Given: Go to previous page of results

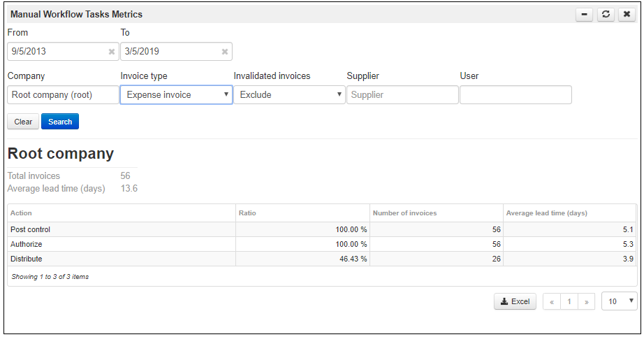Looking at the screenshot, I should click(x=552, y=301).
